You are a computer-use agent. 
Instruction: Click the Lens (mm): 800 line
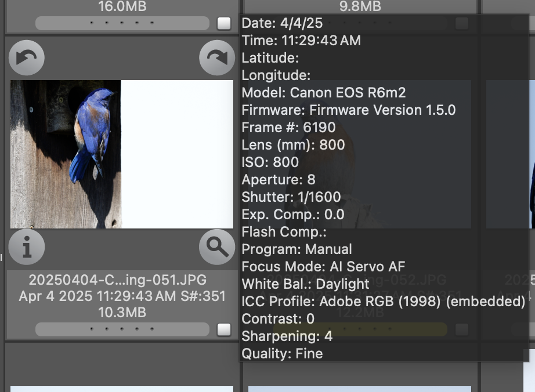pos(294,145)
